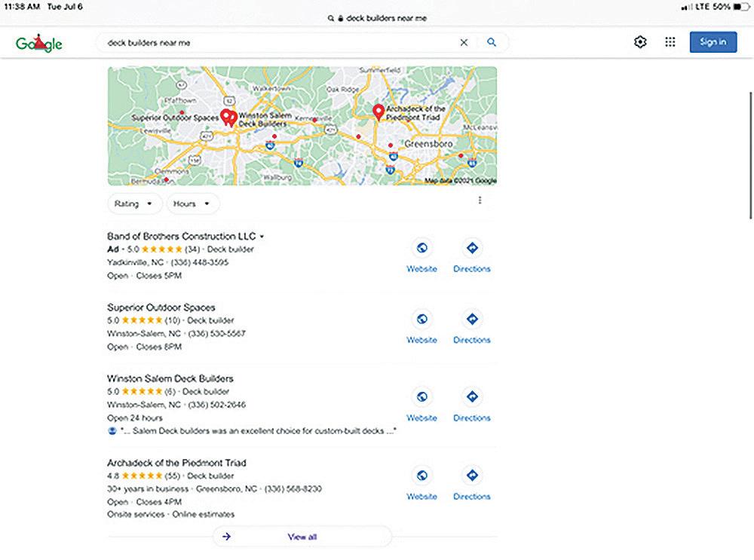This screenshot has width=754, height=560.
Task: Click the 'Winston Salem Deck Builders' map label
Action: (265, 120)
